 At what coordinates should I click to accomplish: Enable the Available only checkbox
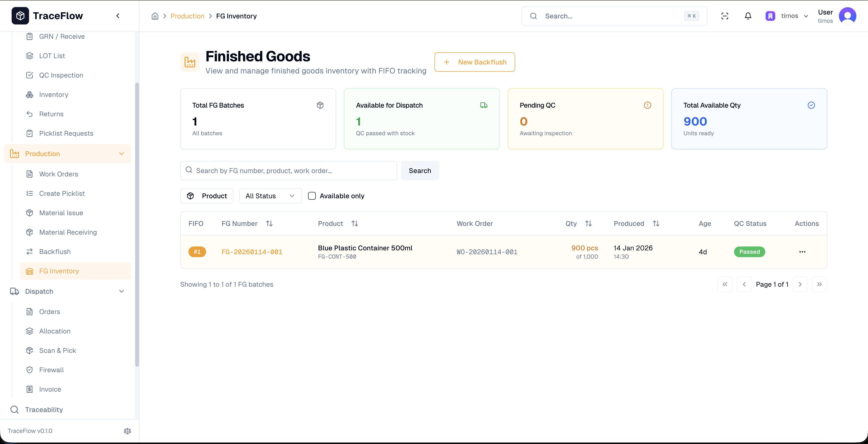(312, 196)
